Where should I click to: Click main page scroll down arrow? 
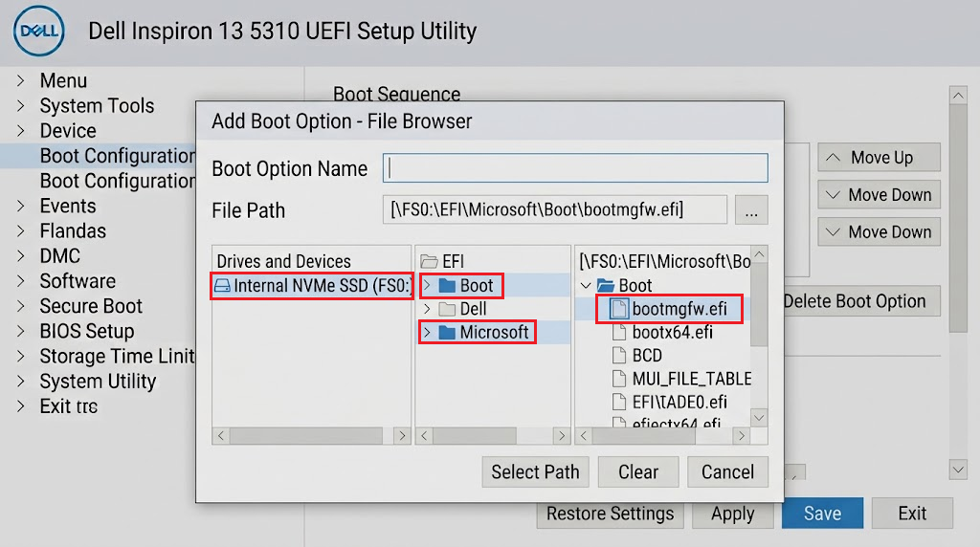coord(958,470)
